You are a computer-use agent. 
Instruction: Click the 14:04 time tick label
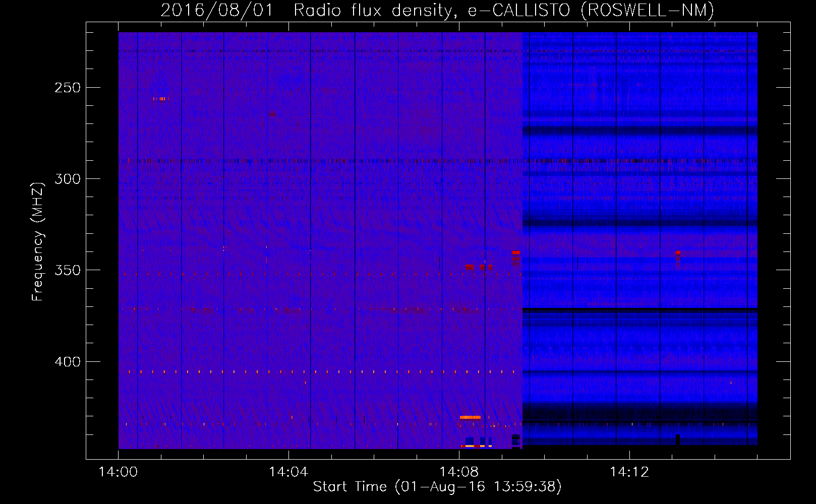(288, 472)
